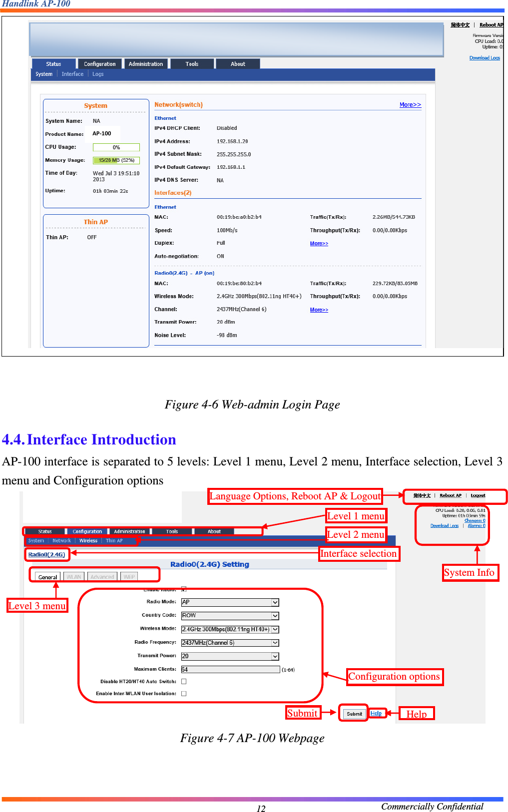Click Reboot AP link in Figure 4-7 screenshot
This screenshot has height=812, width=508.
451,495
